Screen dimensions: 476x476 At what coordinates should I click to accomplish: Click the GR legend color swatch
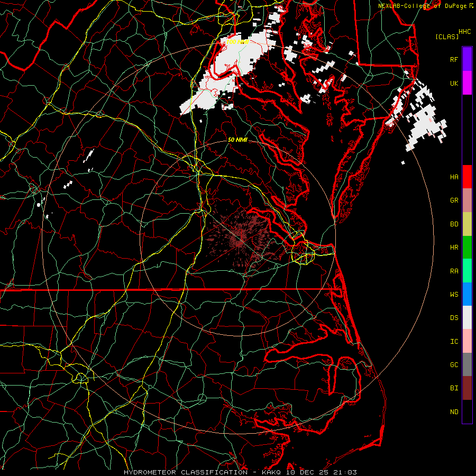click(x=467, y=200)
